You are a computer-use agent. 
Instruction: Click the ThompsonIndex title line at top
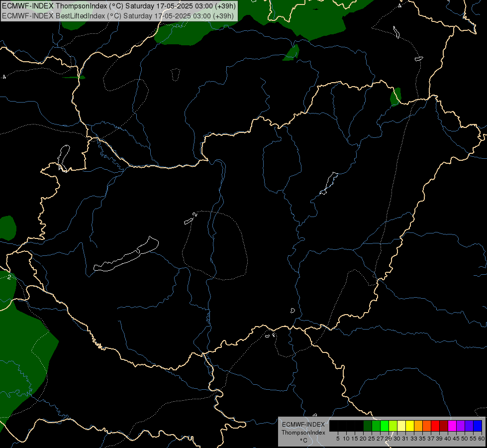click(119, 6)
